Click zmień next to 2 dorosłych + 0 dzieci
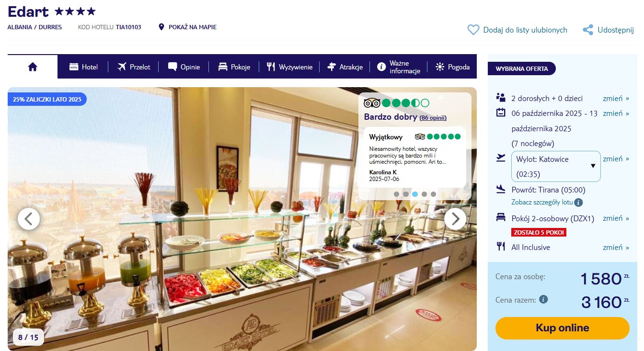The width and height of the screenshot is (644, 351). [x=616, y=99]
